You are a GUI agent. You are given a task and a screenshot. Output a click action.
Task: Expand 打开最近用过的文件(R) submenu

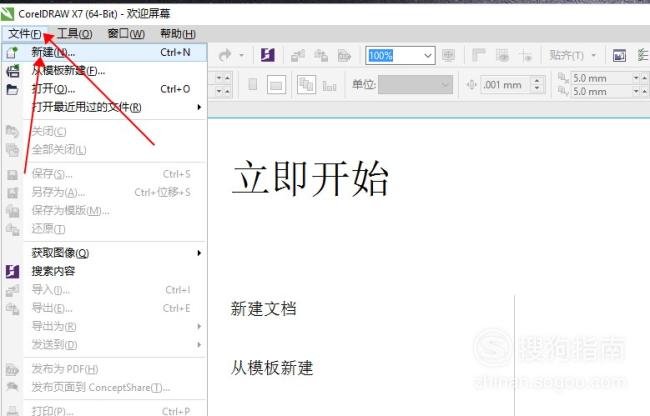coord(104,107)
